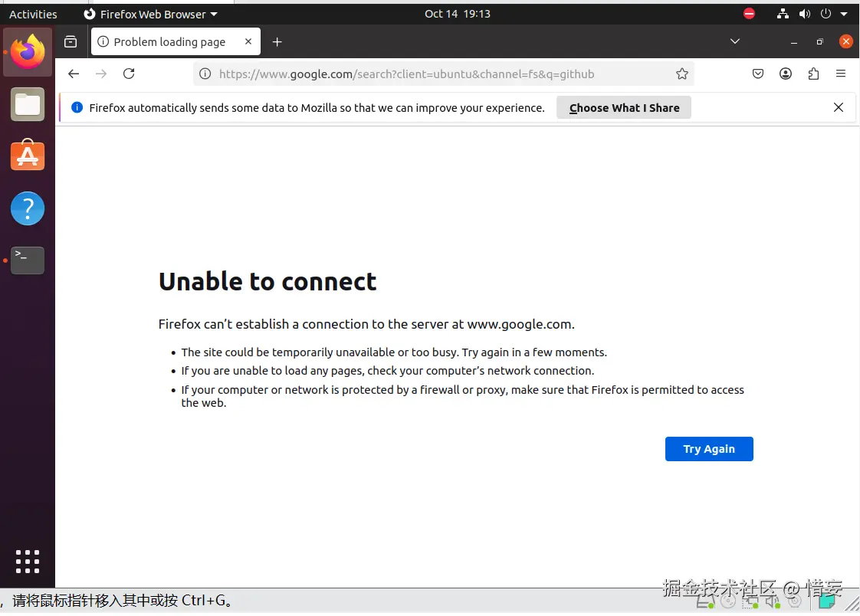Close the Problem loading page tab
This screenshot has width=860, height=616.
pyautogui.click(x=248, y=41)
